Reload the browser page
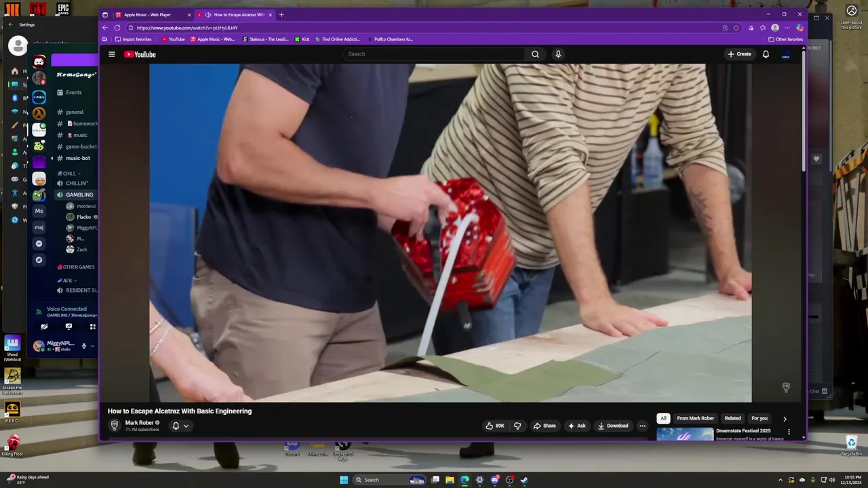 pyautogui.click(x=117, y=28)
